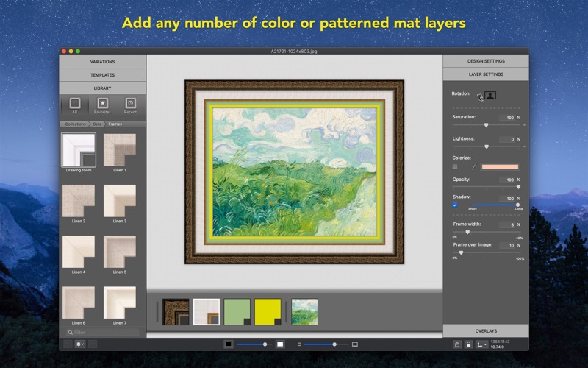Select the painting image layer thumbnail

[304, 311]
